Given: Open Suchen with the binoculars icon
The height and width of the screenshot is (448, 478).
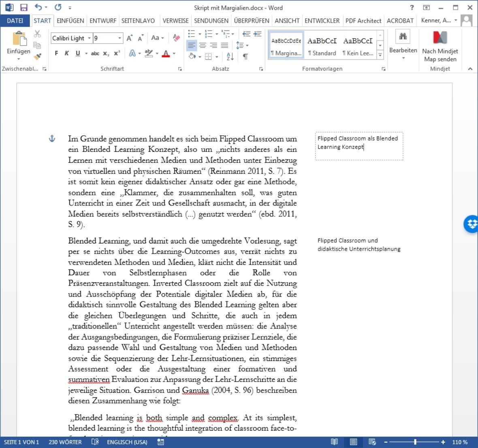Looking at the screenshot, I should [403, 36].
